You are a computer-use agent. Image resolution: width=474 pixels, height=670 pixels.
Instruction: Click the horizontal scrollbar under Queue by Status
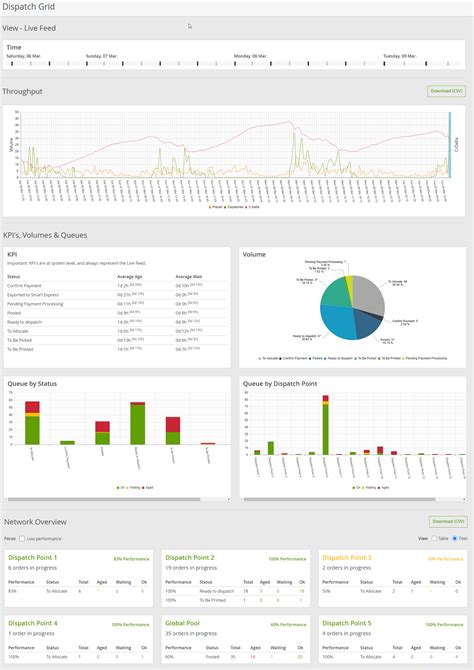coord(104,499)
